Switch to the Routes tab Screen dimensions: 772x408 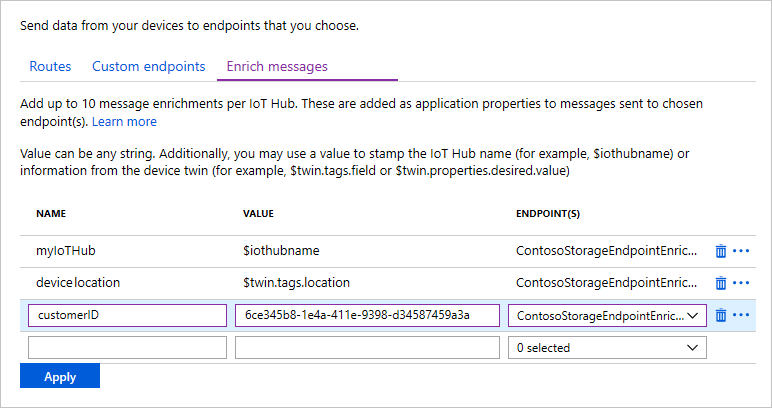[x=50, y=67]
